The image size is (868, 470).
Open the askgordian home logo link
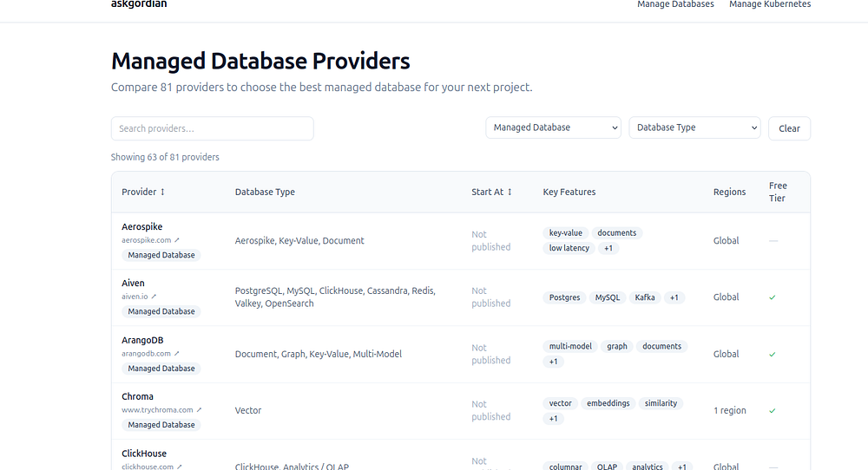tap(139, 3)
